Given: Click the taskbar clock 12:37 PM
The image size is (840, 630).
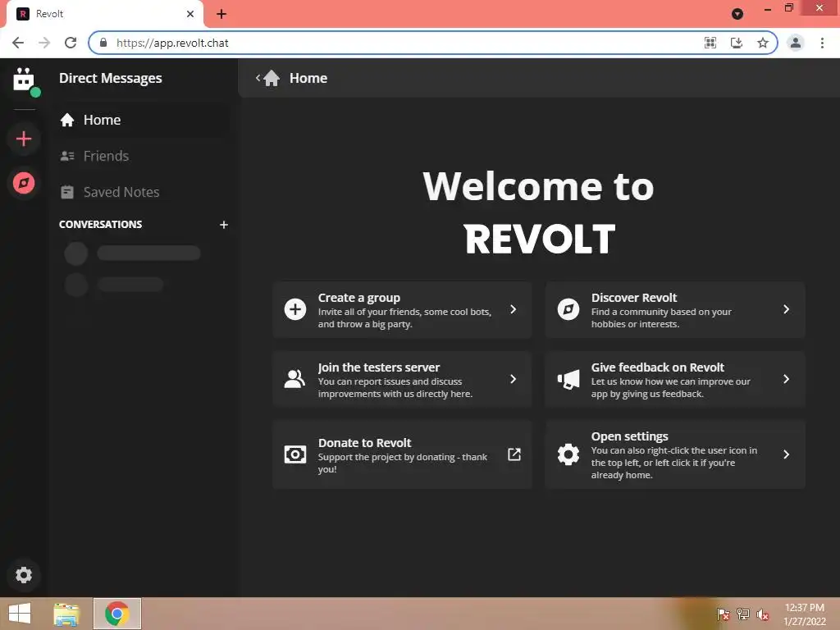Looking at the screenshot, I should tap(804, 608).
